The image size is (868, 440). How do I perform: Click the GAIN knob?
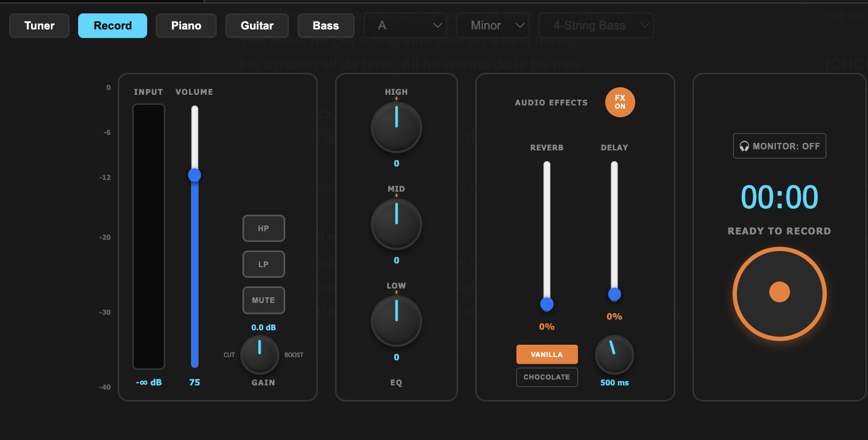click(260, 354)
